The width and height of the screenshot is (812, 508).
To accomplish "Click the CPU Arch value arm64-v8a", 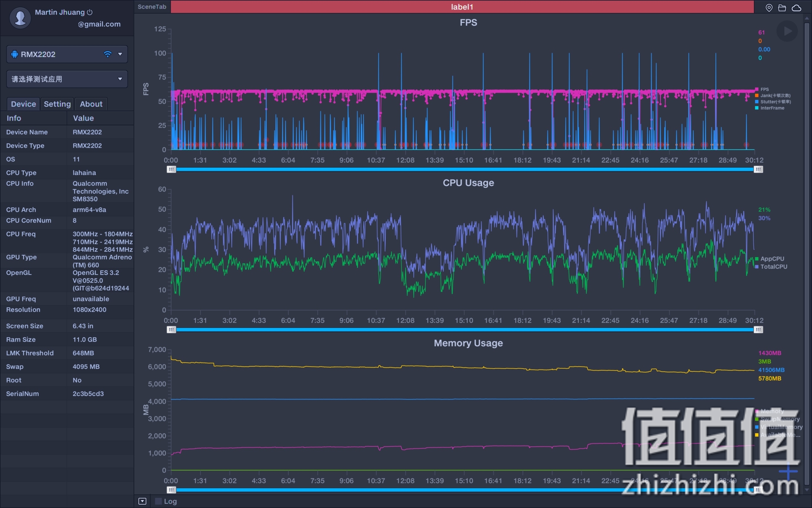I will (89, 209).
